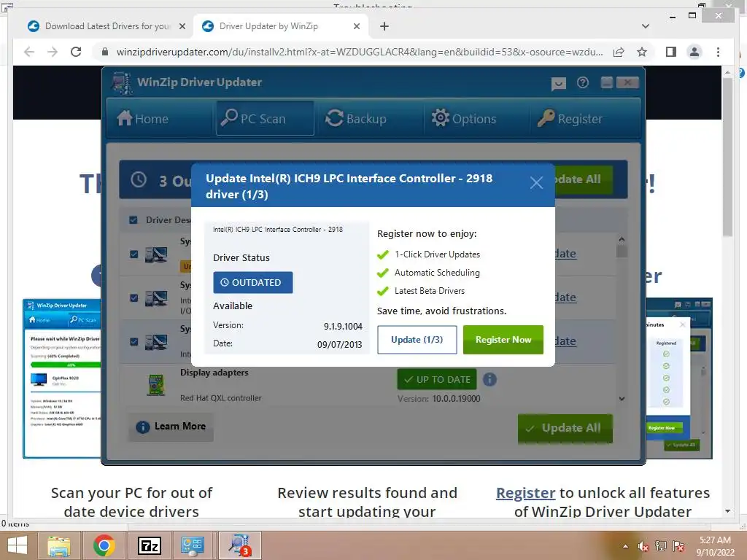Click the bottom Update All button
The height and width of the screenshot is (560, 747).
(565, 428)
